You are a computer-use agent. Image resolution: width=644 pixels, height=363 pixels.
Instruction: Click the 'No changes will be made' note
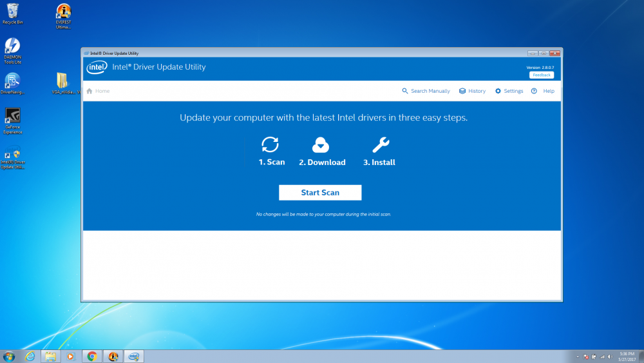click(323, 214)
